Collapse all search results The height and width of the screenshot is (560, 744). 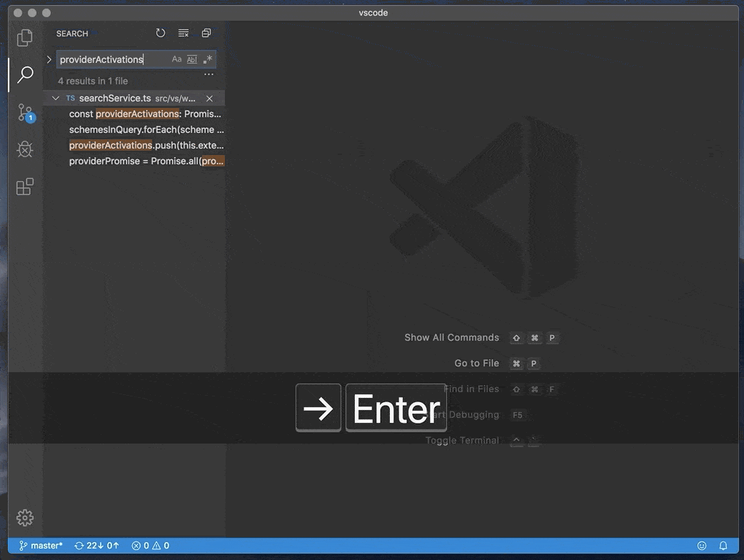(206, 32)
